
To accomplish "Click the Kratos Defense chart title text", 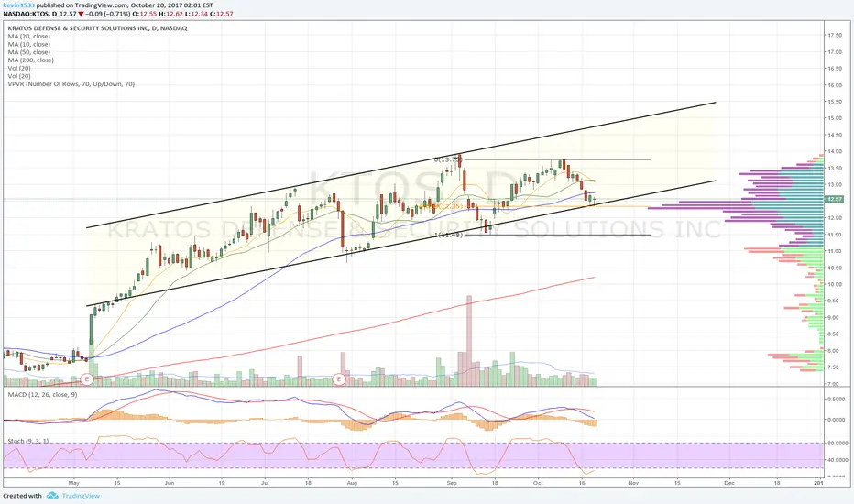I will click(x=97, y=27).
